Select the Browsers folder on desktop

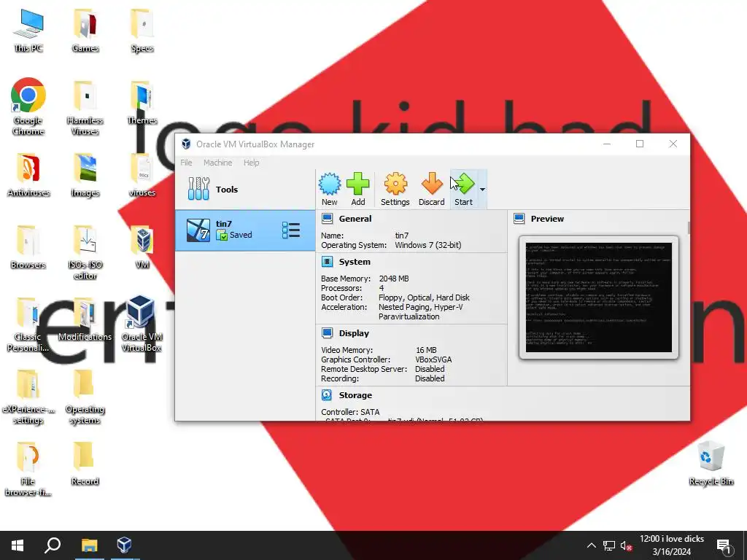point(28,247)
